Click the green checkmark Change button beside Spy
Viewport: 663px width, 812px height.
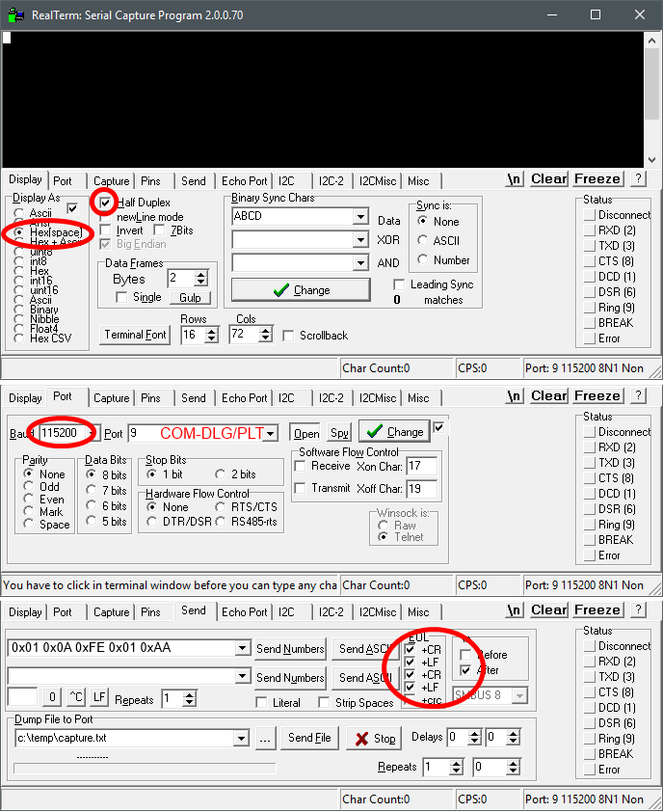394,431
